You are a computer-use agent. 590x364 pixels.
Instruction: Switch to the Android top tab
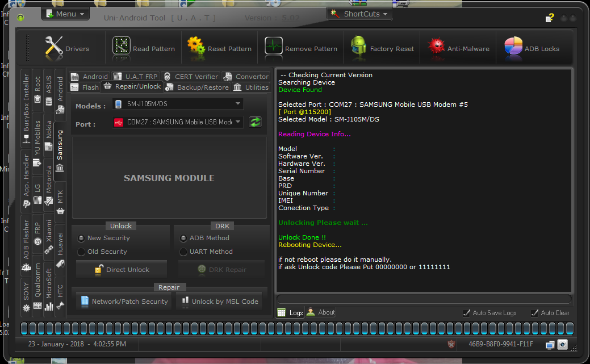click(x=90, y=77)
